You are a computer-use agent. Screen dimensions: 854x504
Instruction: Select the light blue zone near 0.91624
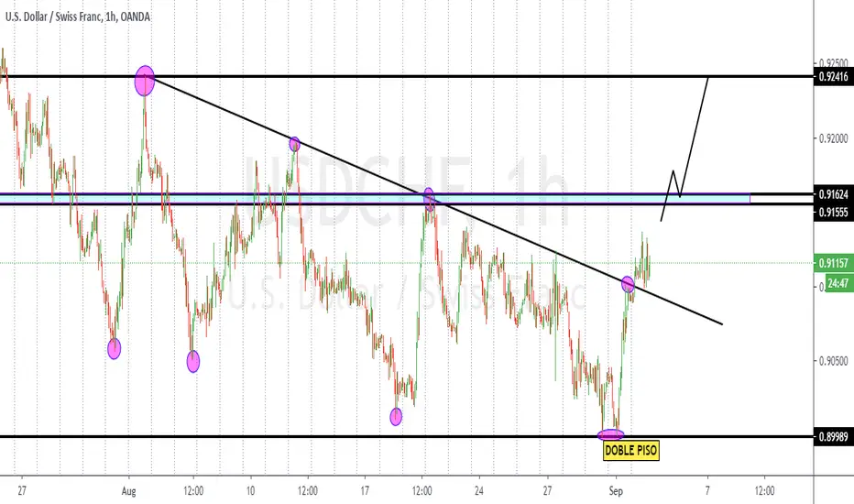376,199
